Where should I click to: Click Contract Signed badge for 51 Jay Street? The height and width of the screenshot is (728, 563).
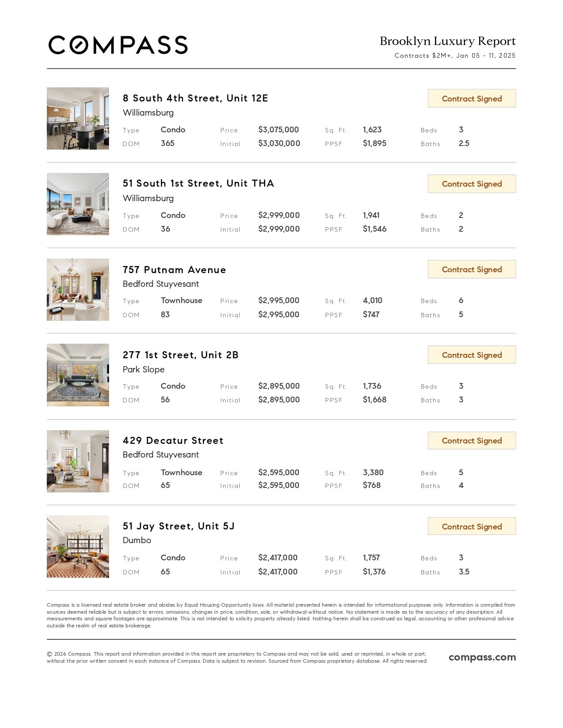tap(472, 526)
